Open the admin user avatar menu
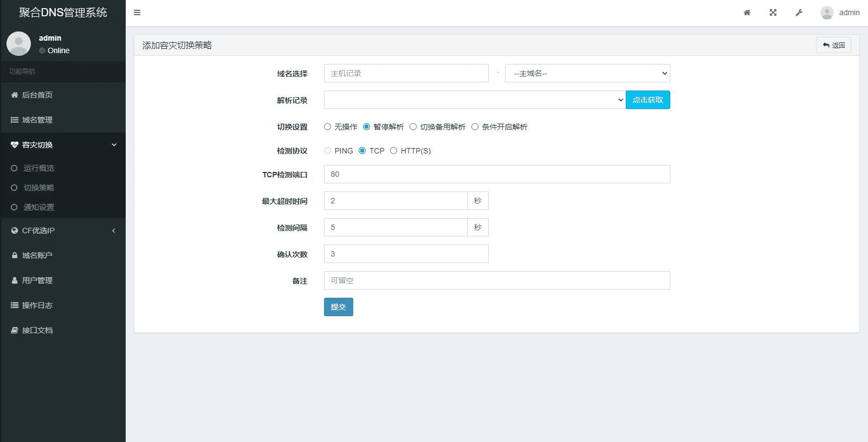The width and height of the screenshot is (868, 442). pos(840,12)
